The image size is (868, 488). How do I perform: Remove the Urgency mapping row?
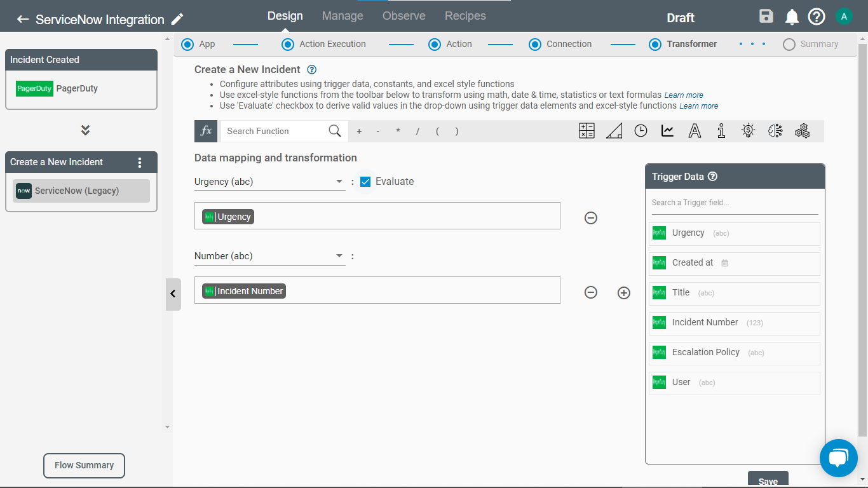(591, 218)
